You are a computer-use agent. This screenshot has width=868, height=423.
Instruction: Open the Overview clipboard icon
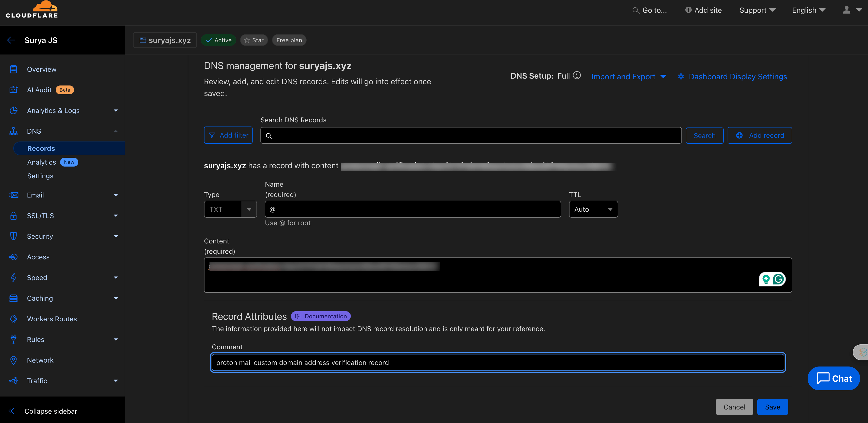pos(14,69)
